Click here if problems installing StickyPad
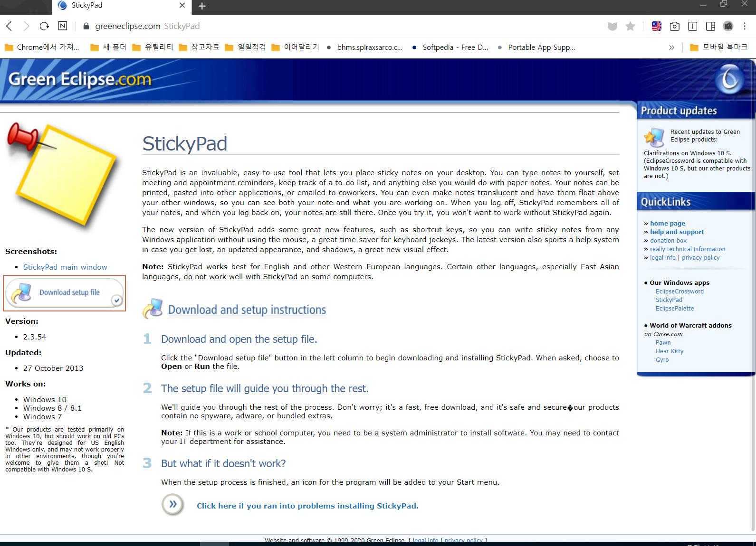This screenshot has width=756, height=546. coord(307,506)
